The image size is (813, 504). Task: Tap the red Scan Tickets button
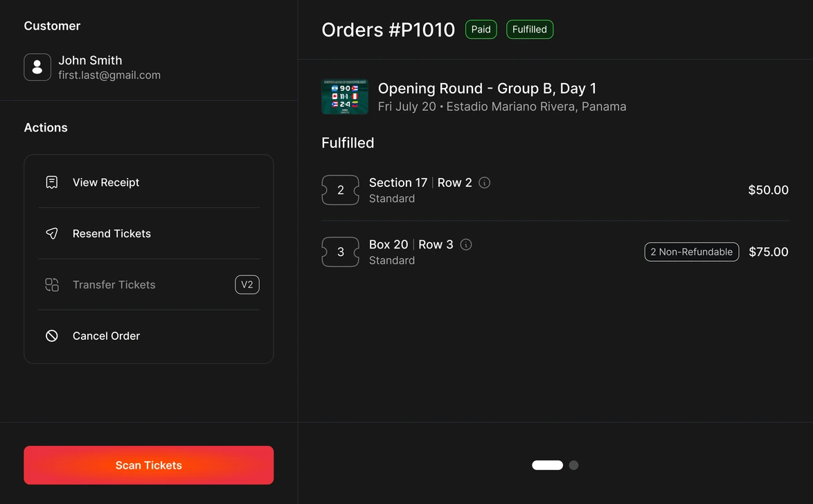point(149,465)
